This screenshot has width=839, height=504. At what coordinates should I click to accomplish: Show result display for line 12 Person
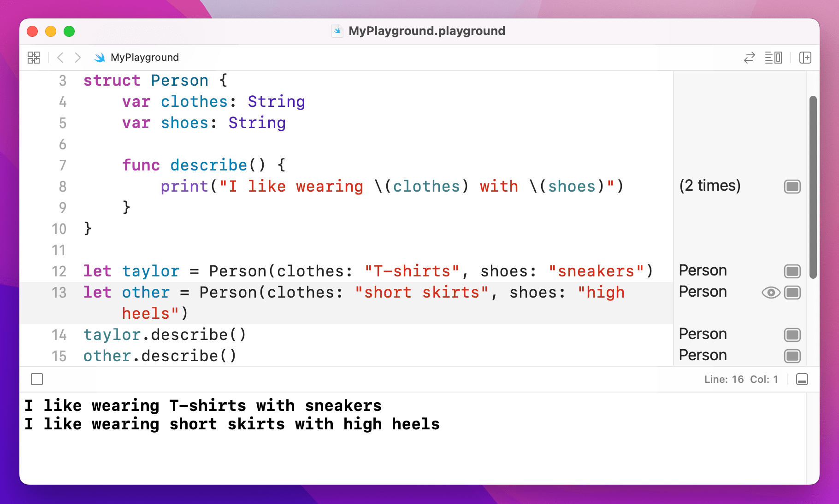pyautogui.click(x=792, y=271)
